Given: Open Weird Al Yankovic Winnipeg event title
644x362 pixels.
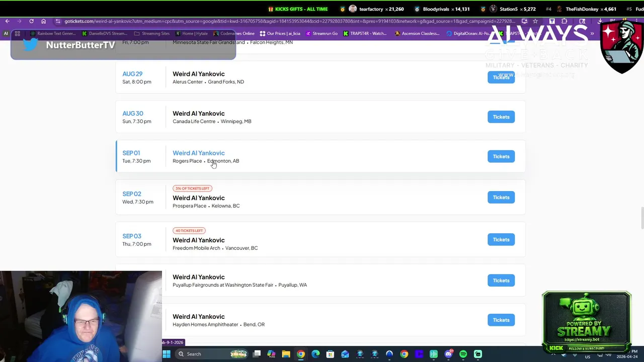Looking at the screenshot, I should 199,114.
